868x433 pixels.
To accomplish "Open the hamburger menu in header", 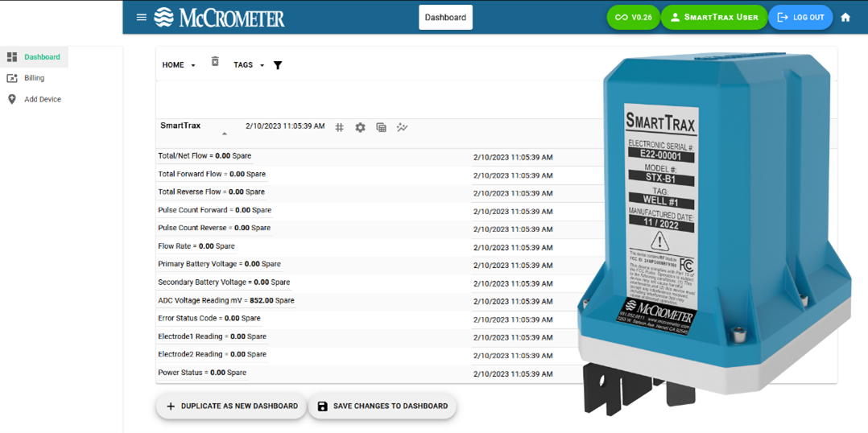I will point(141,17).
